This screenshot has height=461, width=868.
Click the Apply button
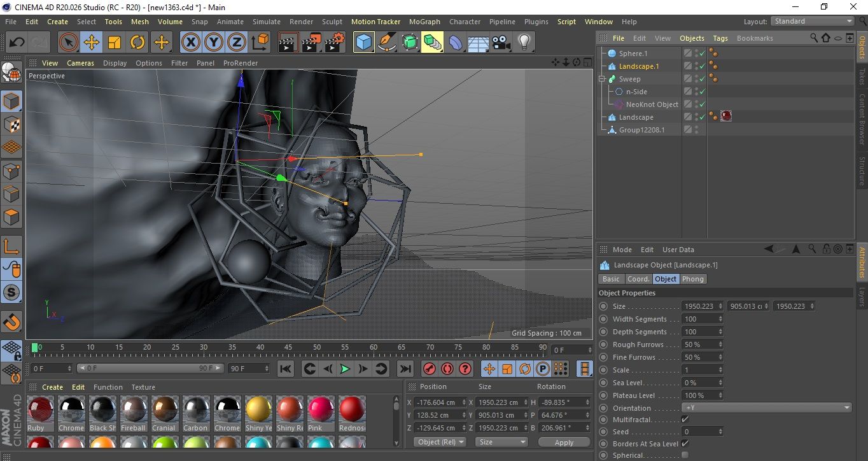pos(564,442)
